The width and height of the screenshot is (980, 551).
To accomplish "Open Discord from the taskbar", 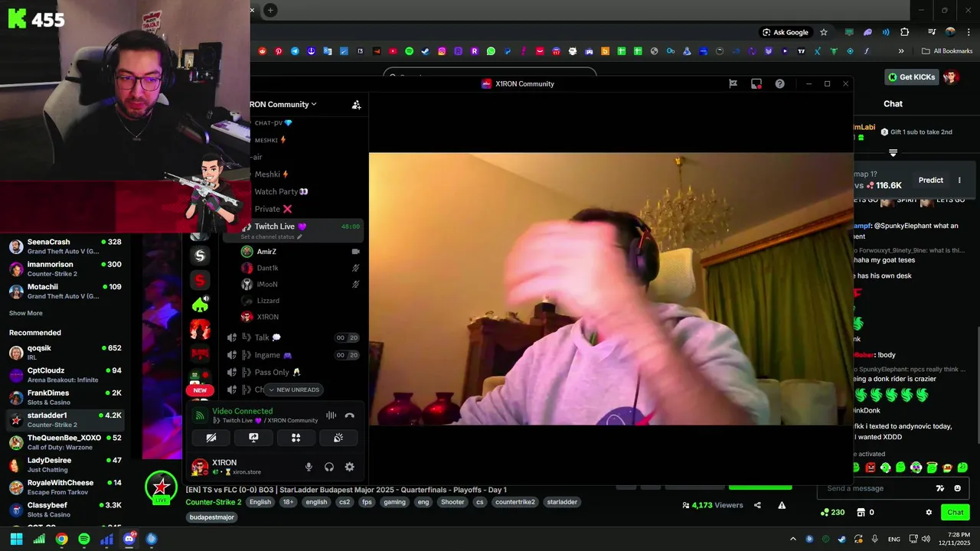I will tap(129, 539).
